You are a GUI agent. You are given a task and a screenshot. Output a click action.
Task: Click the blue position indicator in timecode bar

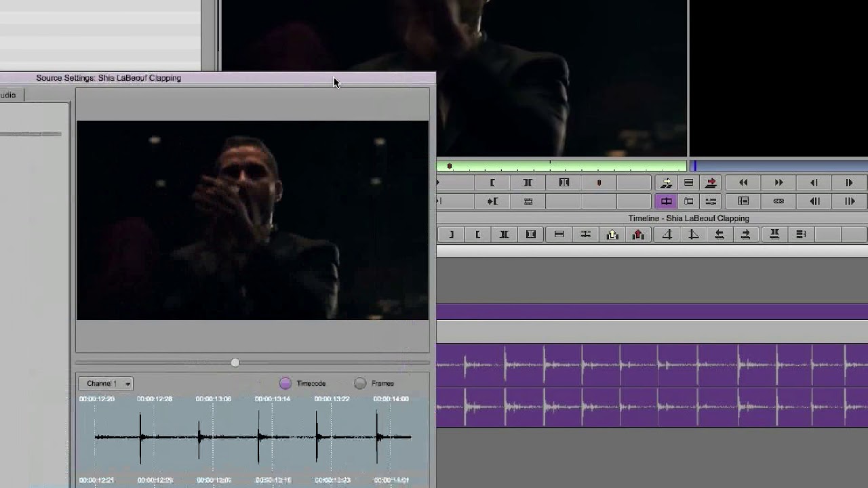[694, 166]
